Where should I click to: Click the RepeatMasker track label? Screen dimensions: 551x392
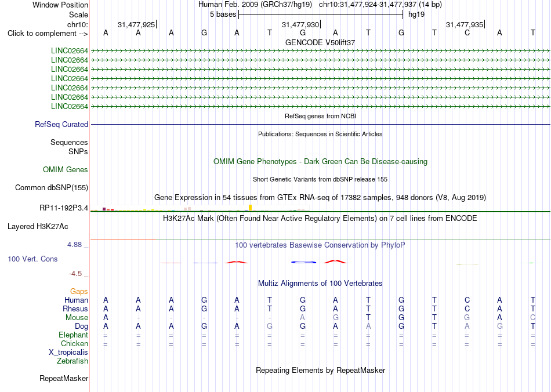(x=64, y=378)
